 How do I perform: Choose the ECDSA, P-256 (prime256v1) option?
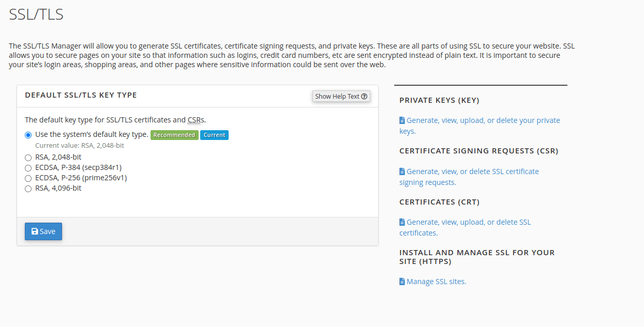[x=28, y=178]
